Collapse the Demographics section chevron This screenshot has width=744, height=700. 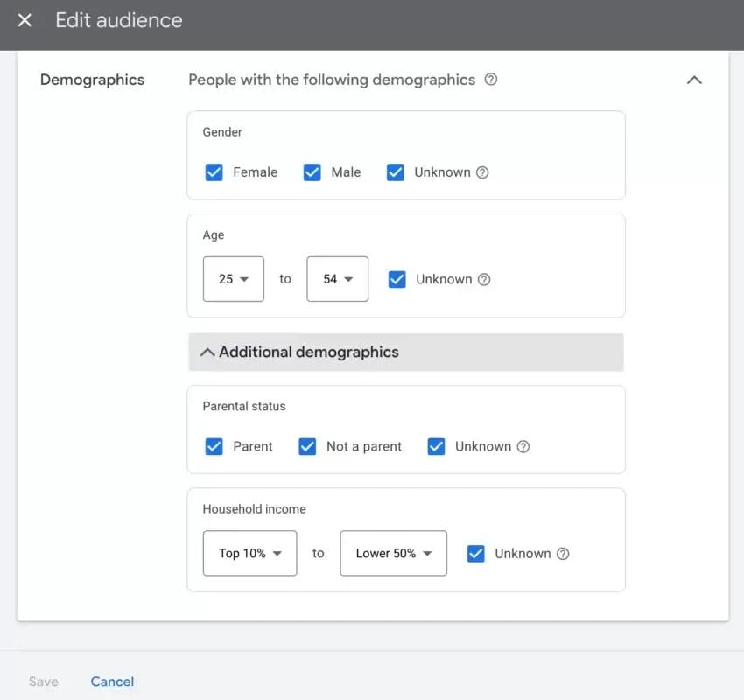click(x=694, y=80)
